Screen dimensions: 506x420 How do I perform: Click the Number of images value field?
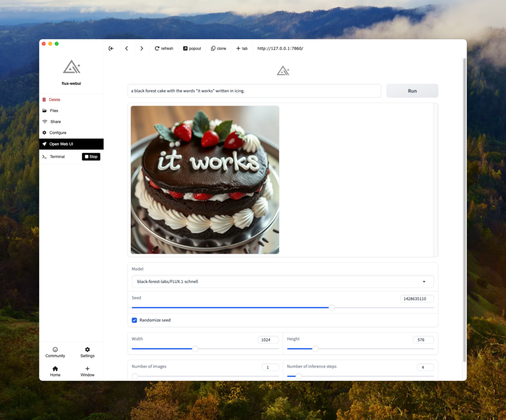coord(270,367)
